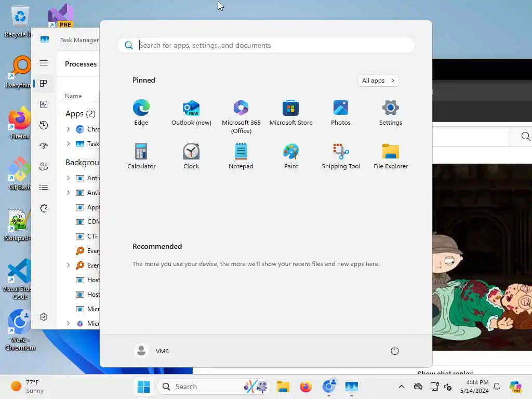Open Paint pinned app
532x399 pixels.
click(x=291, y=156)
